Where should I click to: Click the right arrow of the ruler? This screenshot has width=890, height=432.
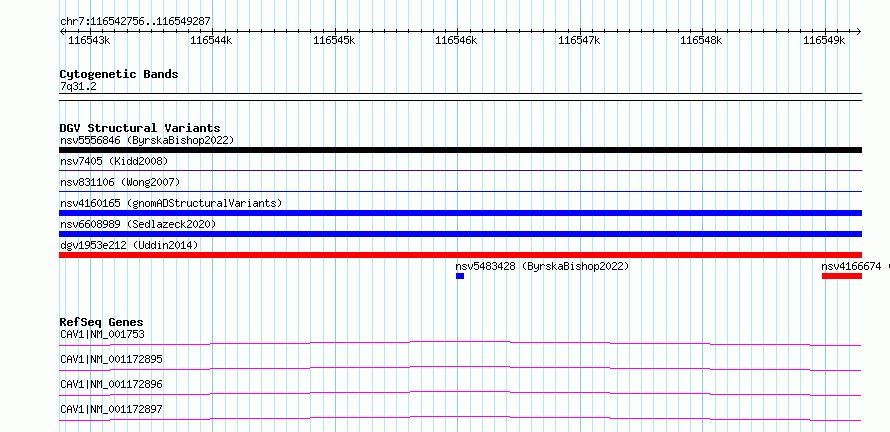coord(859,31)
